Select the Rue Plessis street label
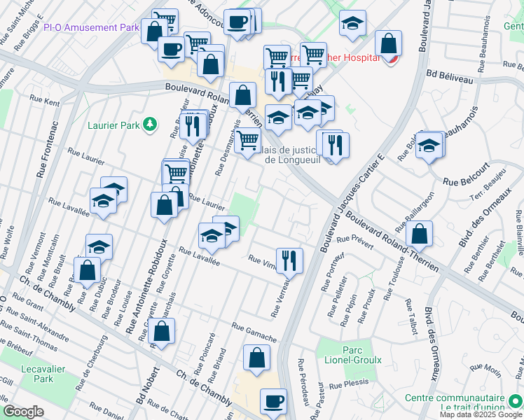This screenshot has height=420, width=524. [349, 384]
